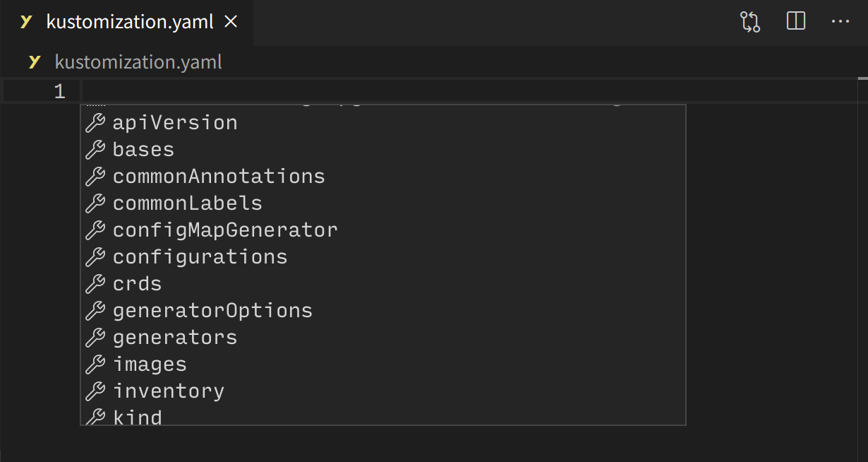Close the kustomization.yaml tab

coord(230,22)
